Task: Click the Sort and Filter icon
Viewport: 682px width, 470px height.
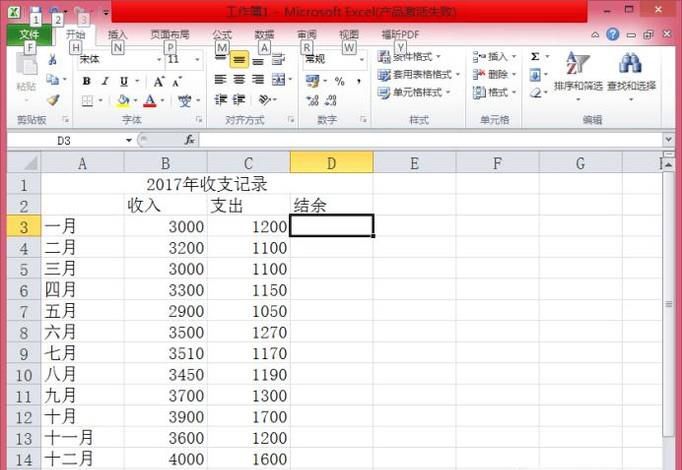Action: pos(577,65)
